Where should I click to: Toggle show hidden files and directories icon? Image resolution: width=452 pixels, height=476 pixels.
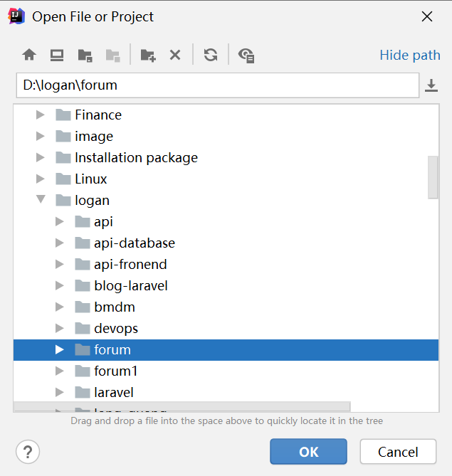click(246, 55)
